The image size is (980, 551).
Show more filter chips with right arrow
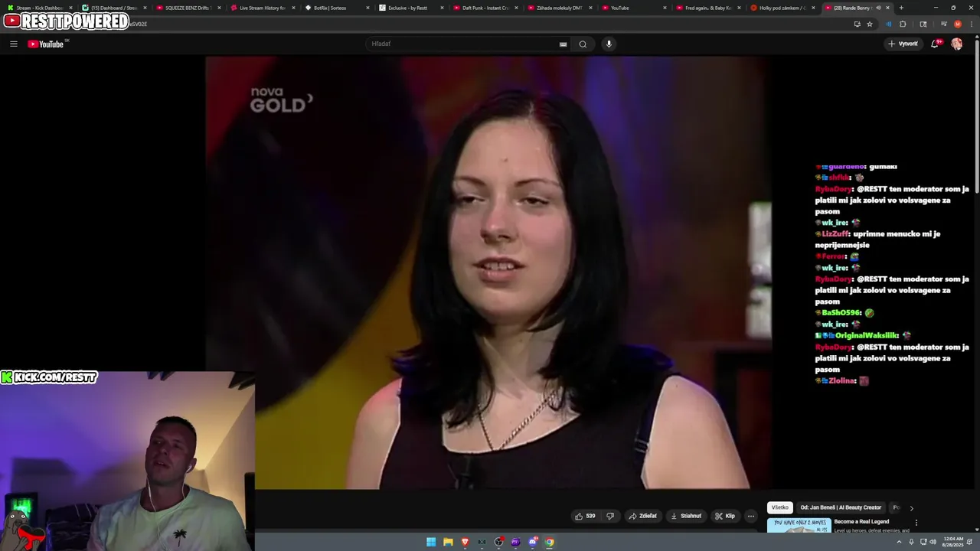click(911, 508)
